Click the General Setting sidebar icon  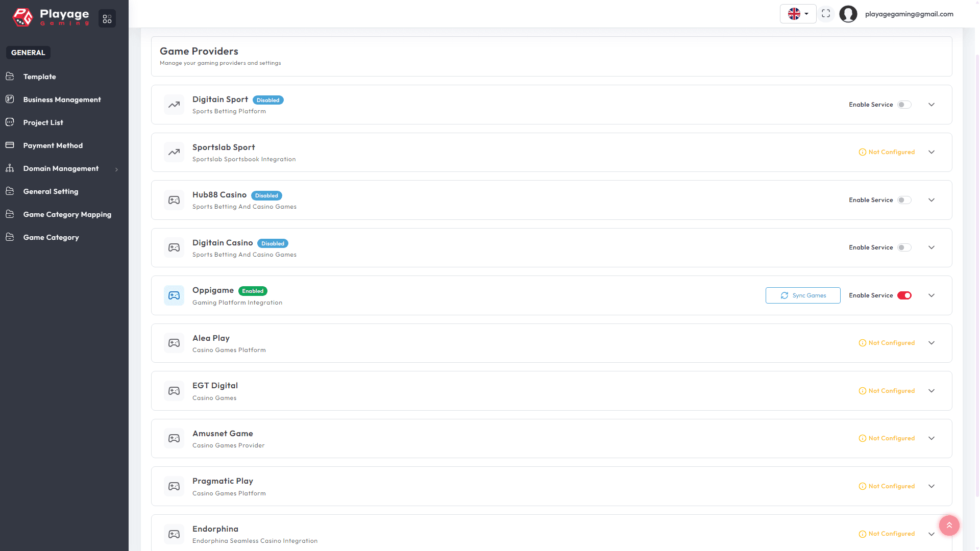10,191
